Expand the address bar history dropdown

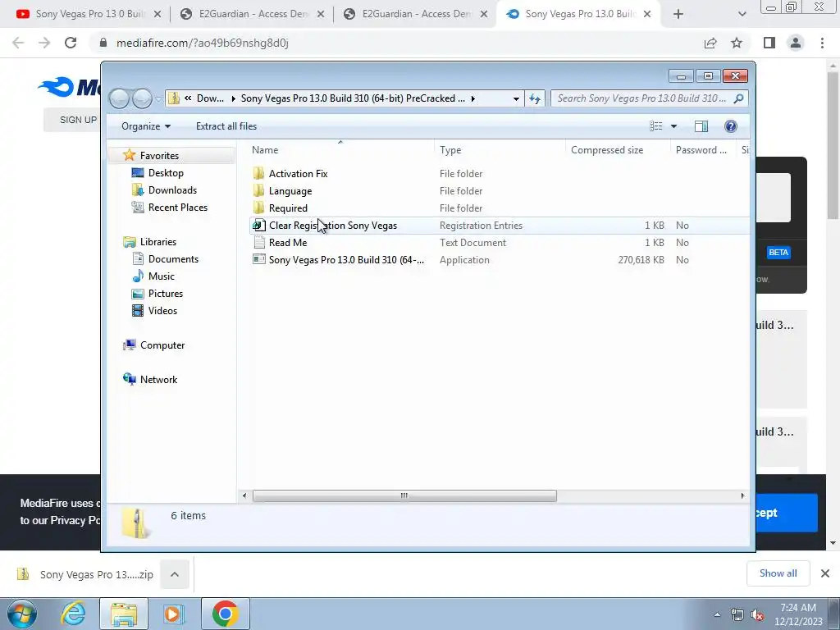pyautogui.click(x=516, y=98)
